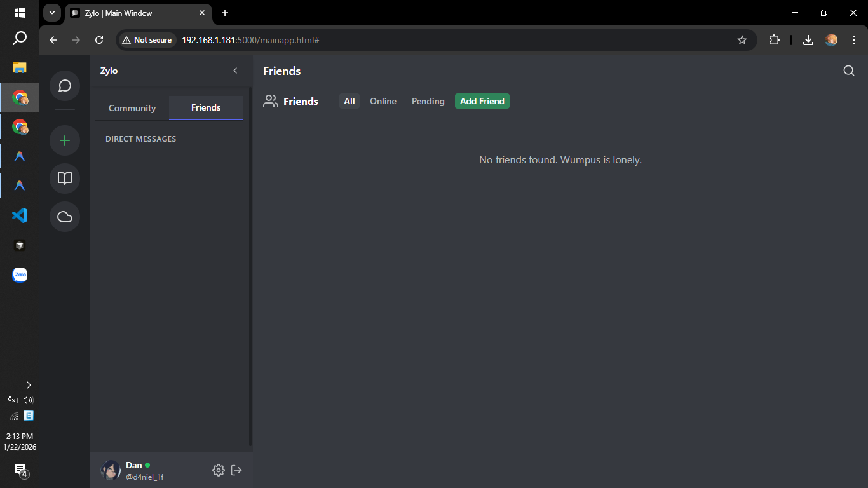Open user settings via the gear icon
The image size is (868, 488).
(219, 470)
